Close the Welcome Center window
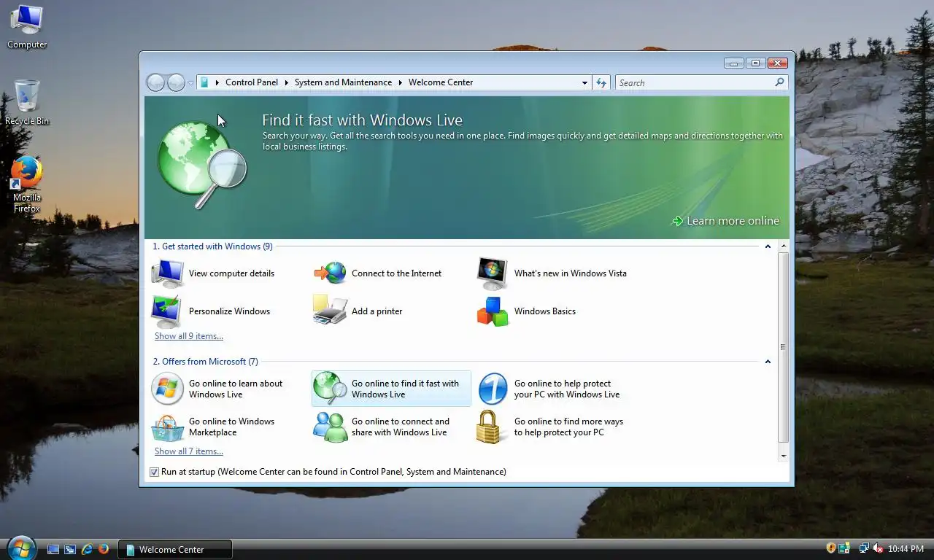 point(779,63)
